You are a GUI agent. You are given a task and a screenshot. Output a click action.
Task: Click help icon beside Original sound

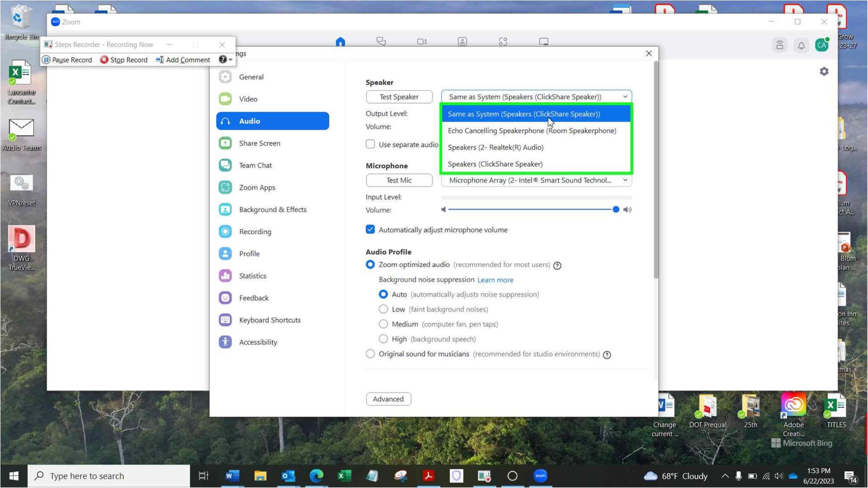click(x=607, y=355)
